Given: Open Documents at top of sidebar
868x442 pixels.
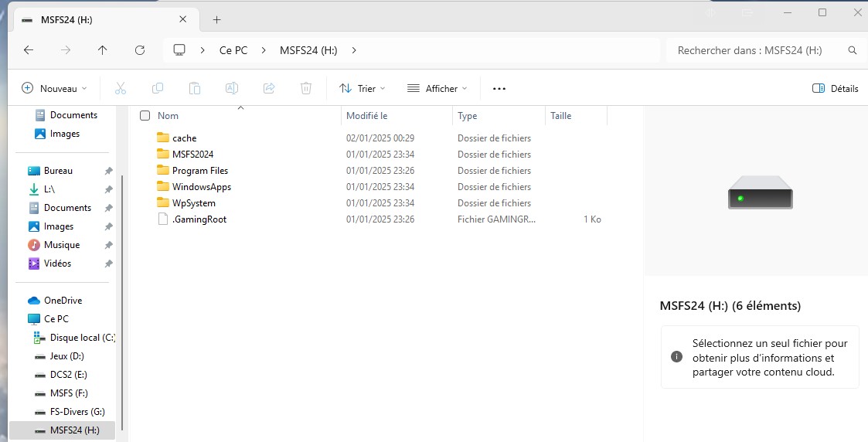Looking at the screenshot, I should [66, 115].
